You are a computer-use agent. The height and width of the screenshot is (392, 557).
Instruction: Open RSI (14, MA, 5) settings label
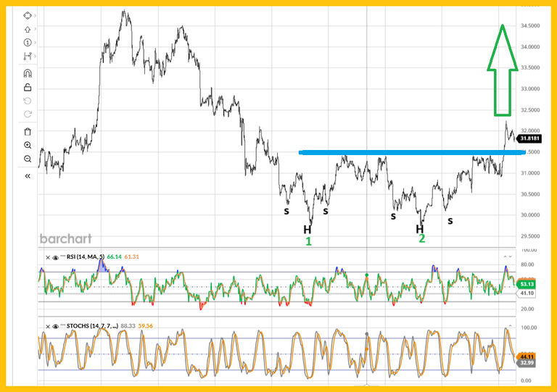pyautogui.click(x=85, y=257)
